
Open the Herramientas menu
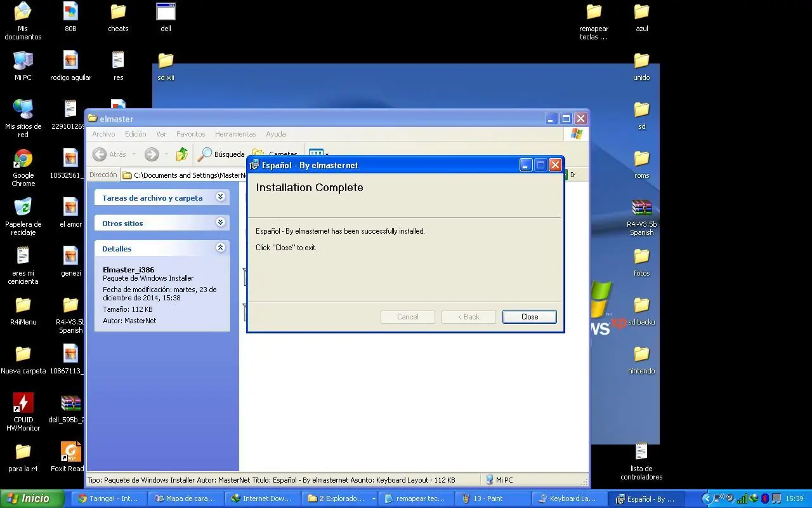click(x=235, y=134)
